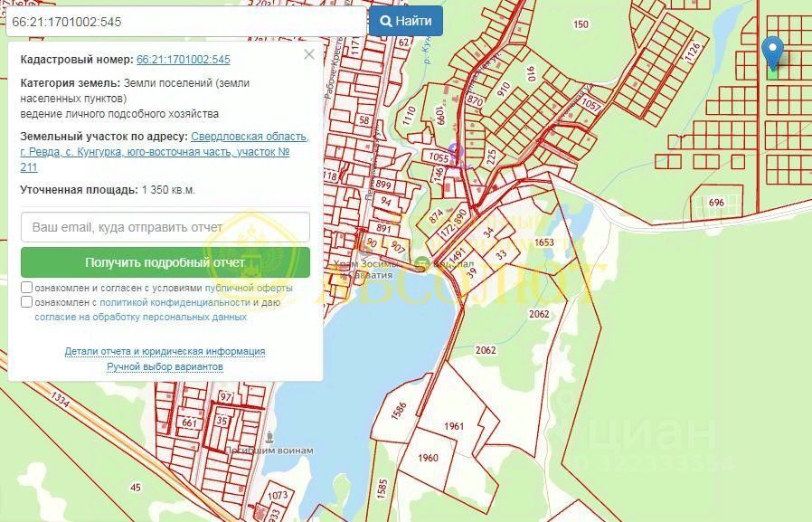This screenshot has height=522, width=812.
Task: Click the email input field for report
Action: tap(165, 227)
